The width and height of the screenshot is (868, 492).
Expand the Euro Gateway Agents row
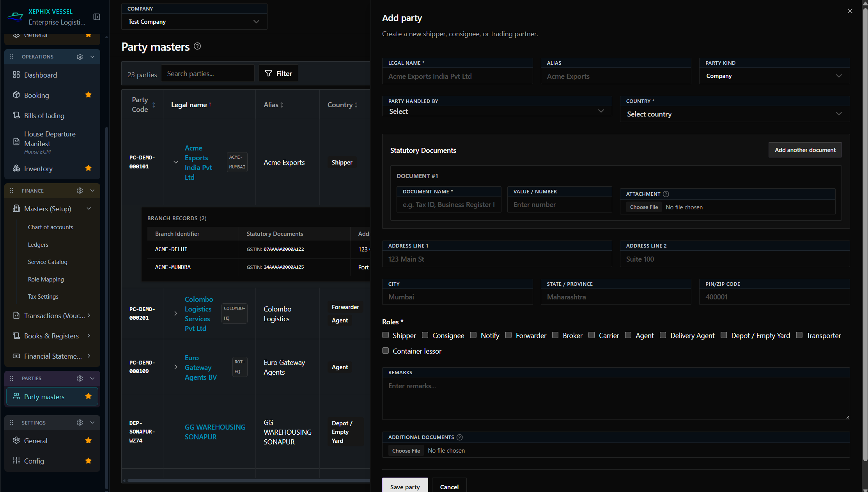(176, 367)
